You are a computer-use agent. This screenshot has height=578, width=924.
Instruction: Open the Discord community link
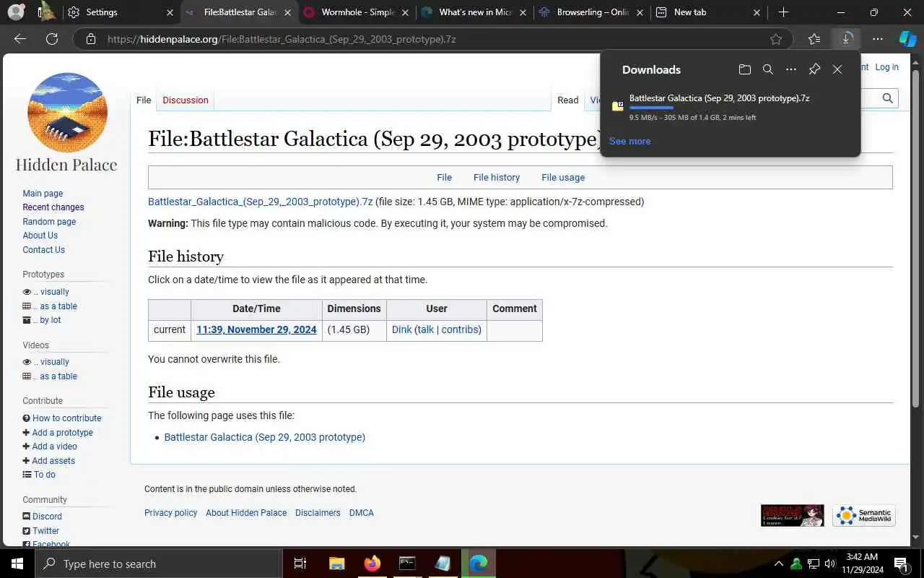tap(47, 517)
